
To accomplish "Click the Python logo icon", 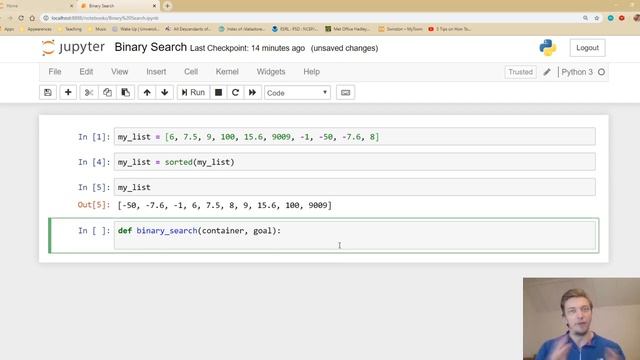I will point(547,48).
